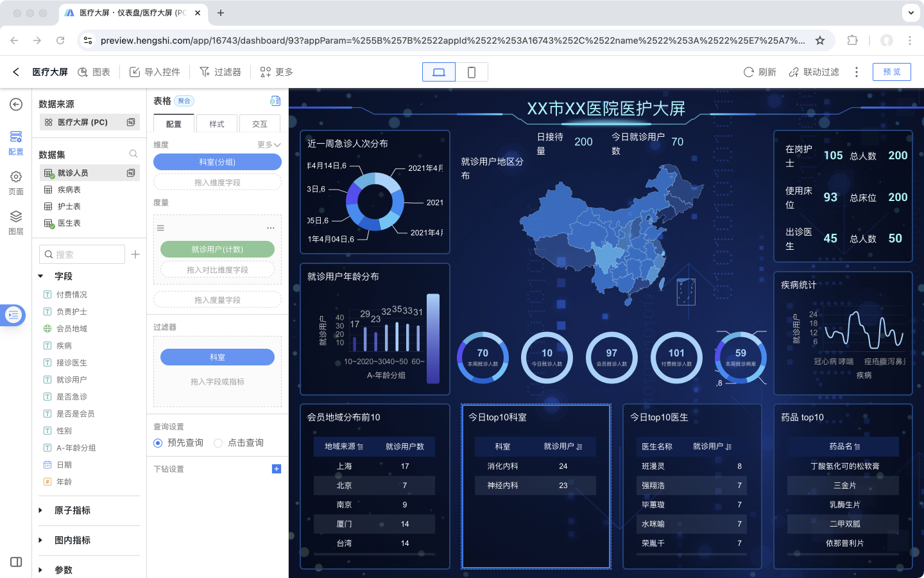Click the search icon next to 数据集

pyautogui.click(x=133, y=154)
